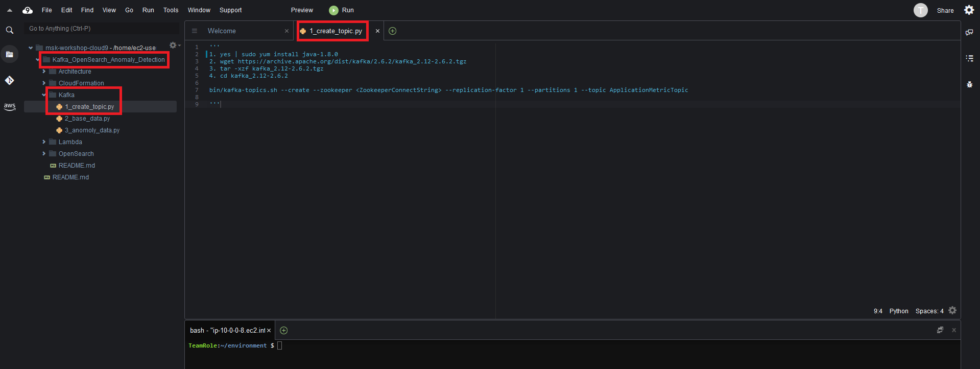Image resolution: width=980 pixels, height=369 pixels.
Task: Close the terminal panel with X icon
Action: point(953,330)
